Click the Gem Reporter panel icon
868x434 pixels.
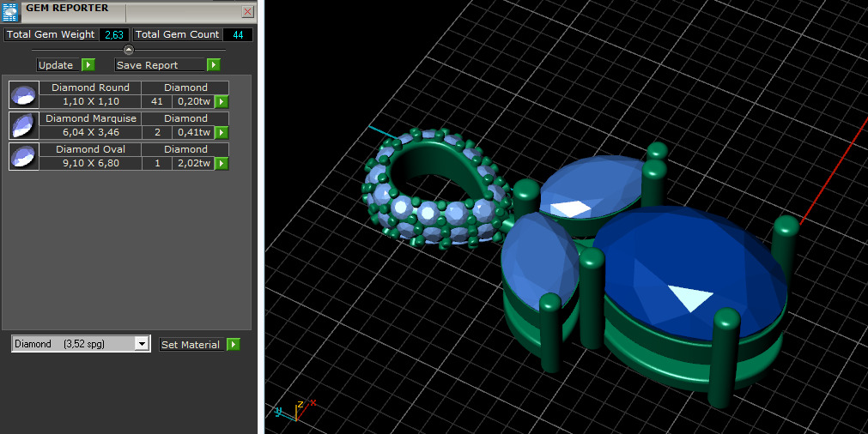[10, 12]
